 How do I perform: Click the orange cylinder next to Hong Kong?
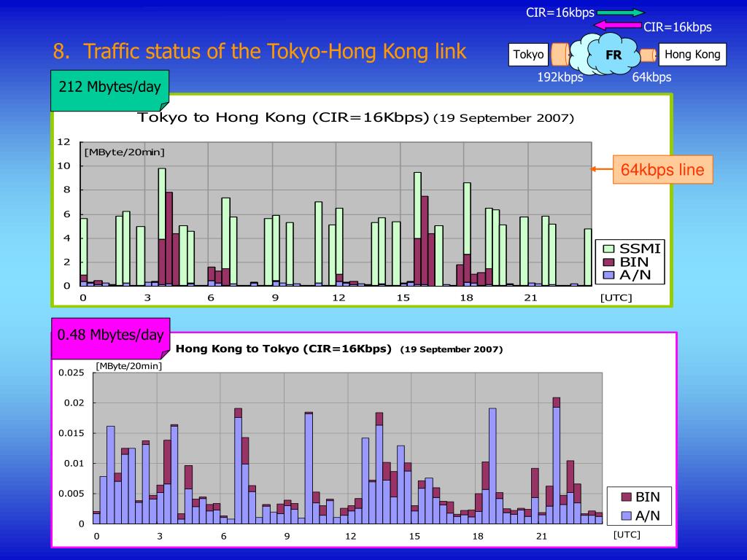(x=648, y=55)
